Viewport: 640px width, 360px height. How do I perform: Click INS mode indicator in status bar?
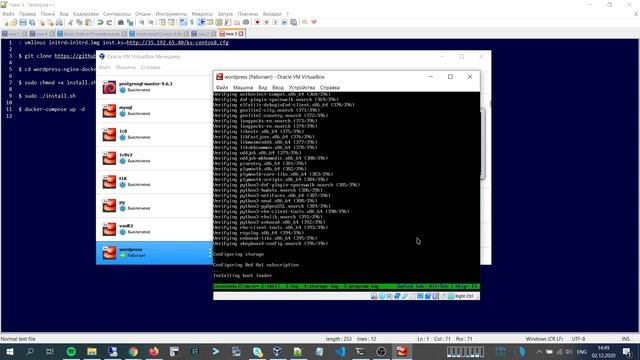click(625, 339)
